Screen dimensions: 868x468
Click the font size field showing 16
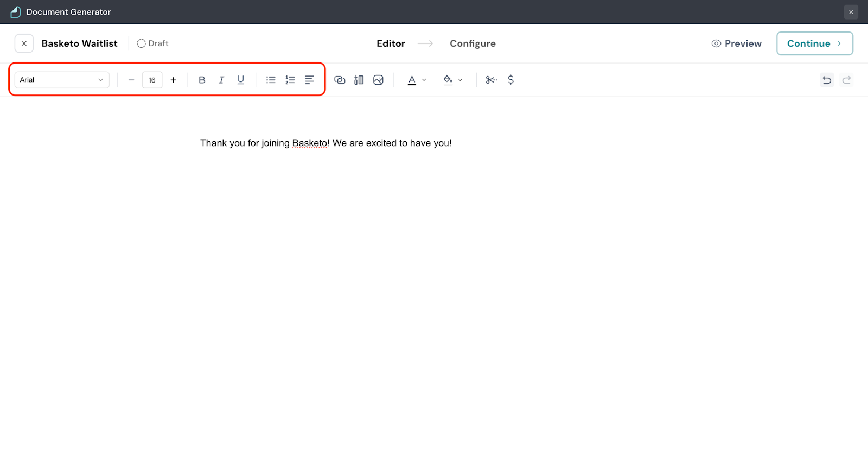(152, 80)
